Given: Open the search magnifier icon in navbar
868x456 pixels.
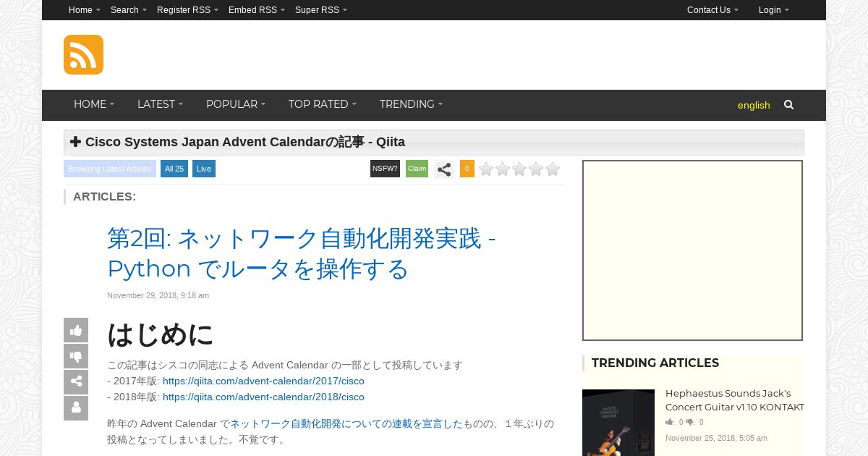Looking at the screenshot, I should pyautogui.click(x=788, y=105).
